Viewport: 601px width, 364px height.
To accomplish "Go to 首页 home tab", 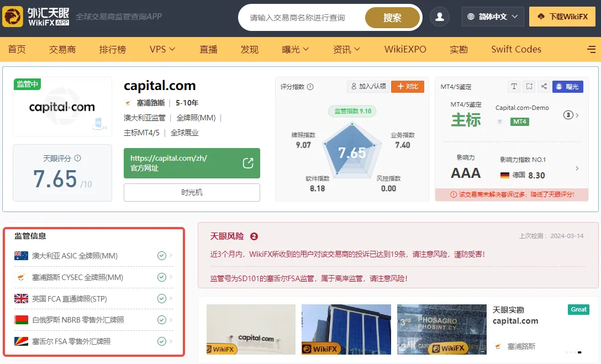I will [17, 49].
